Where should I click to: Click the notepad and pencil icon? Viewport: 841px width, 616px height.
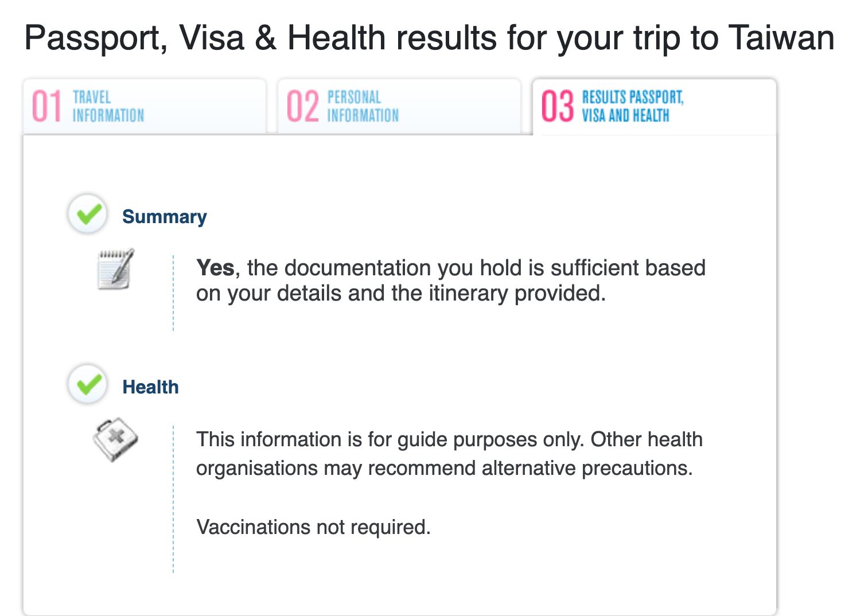click(x=116, y=269)
